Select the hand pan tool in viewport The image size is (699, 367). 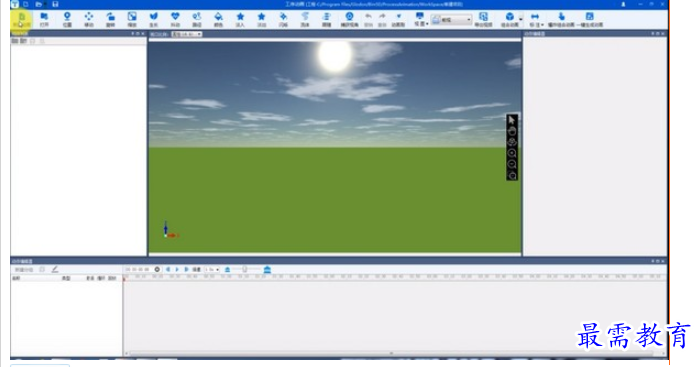coord(512,131)
